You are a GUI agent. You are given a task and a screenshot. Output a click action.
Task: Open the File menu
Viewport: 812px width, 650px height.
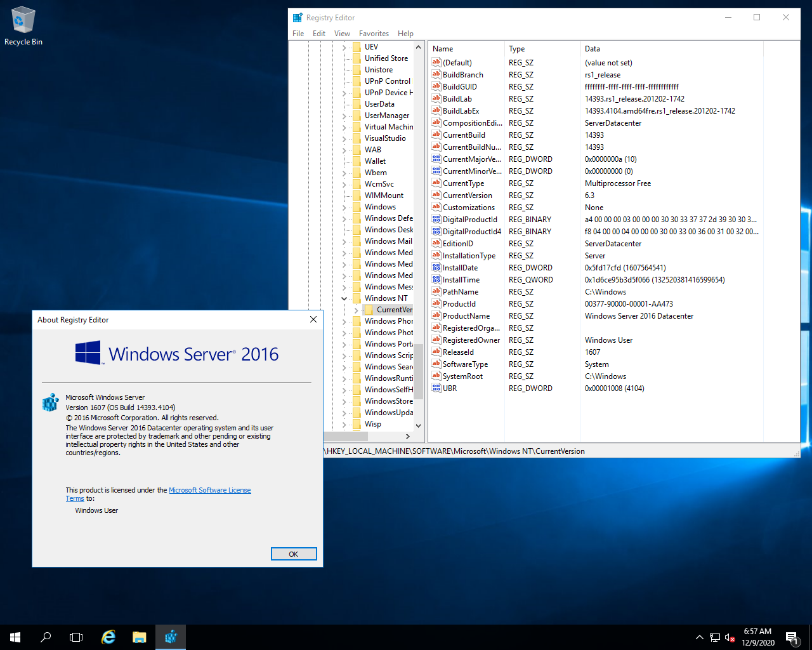click(x=298, y=34)
